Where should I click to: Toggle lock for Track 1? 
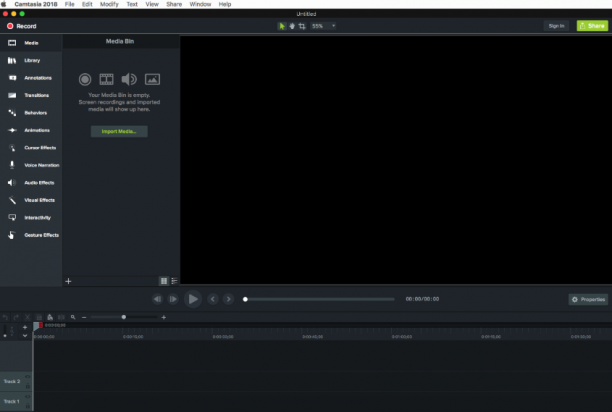point(28,406)
